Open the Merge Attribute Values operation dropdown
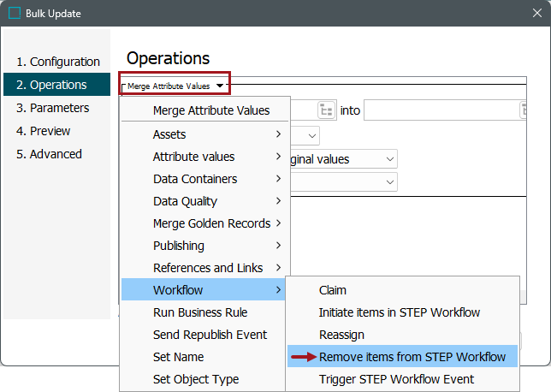This screenshot has width=551, height=392. tap(175, 86)
